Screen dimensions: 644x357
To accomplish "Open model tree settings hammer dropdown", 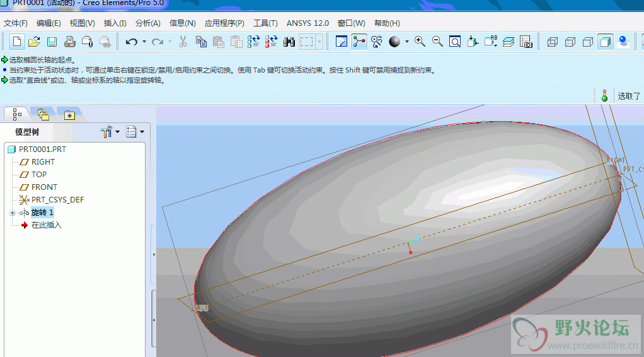I will coord(110,132).
